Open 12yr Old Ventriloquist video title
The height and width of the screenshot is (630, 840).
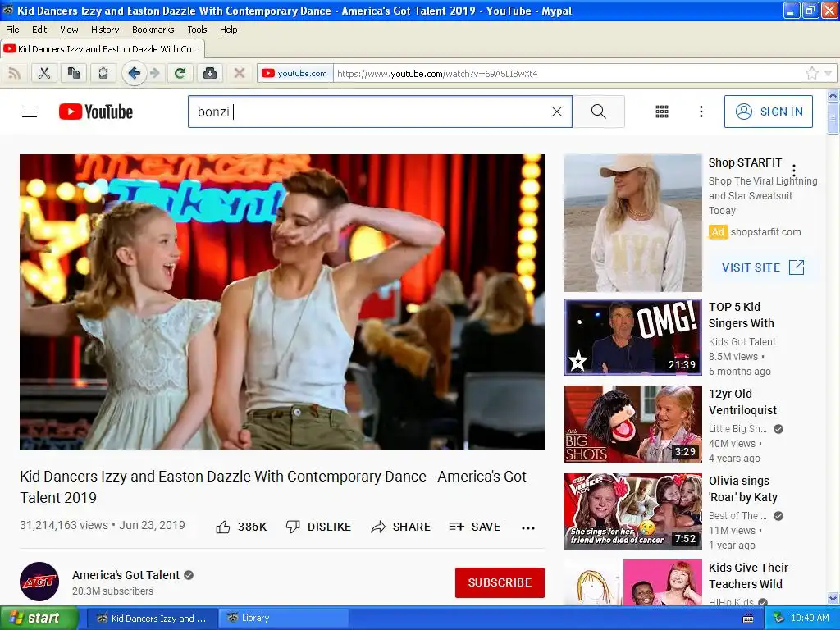click(742, 402)
